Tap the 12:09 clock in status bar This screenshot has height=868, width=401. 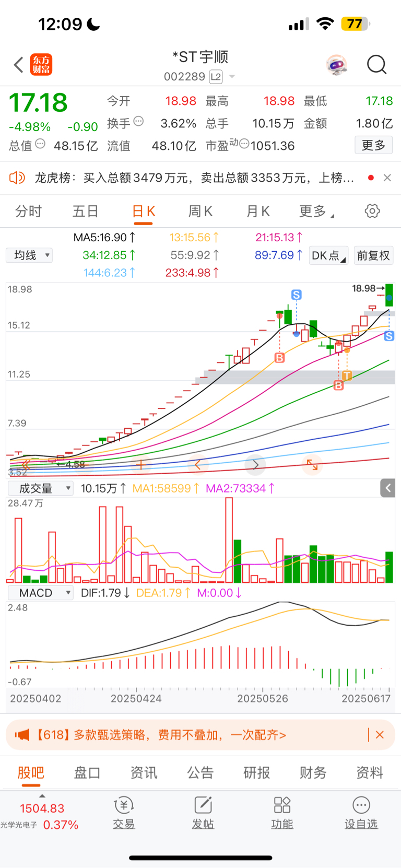pyautogui.click(x=60, y=24)
